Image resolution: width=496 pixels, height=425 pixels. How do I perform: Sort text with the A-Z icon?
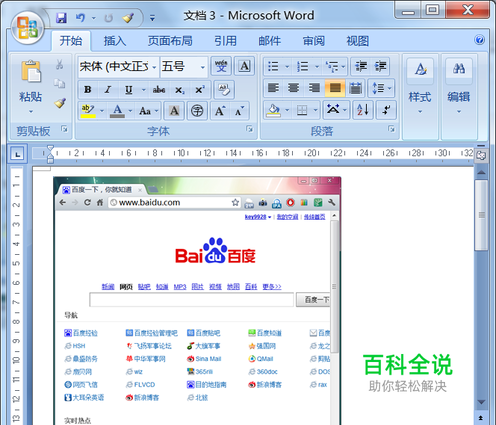pyautogui.click(x=363, y=110)
